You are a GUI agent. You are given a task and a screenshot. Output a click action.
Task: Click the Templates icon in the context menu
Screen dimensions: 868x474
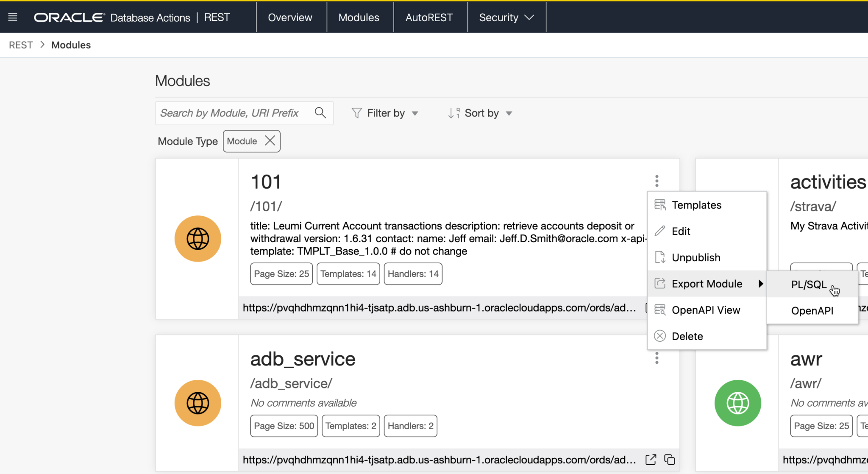click(x=659, y=205)
